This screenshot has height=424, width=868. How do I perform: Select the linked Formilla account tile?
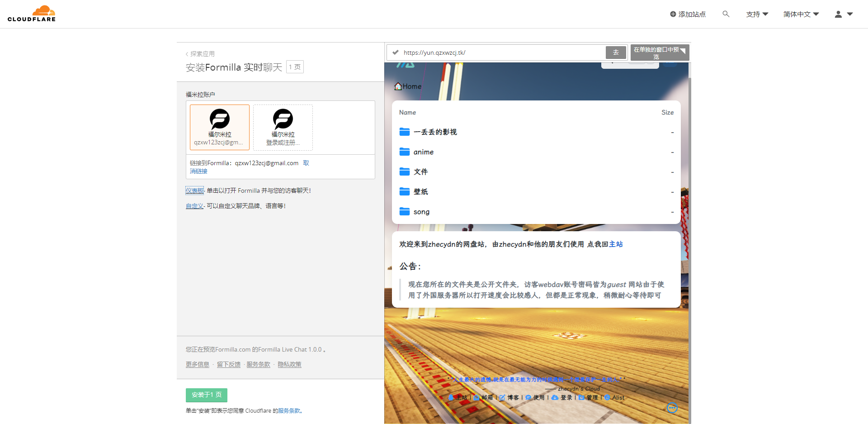coord(220,127)
